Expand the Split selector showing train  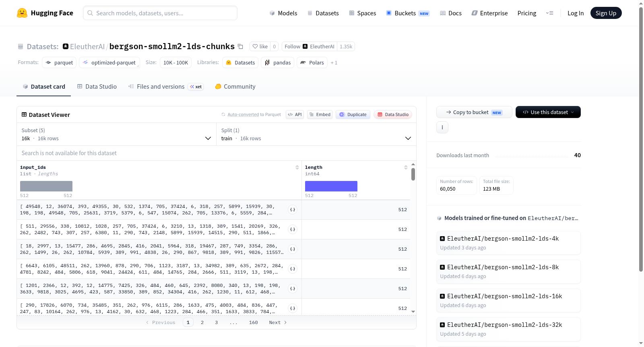(316, 134)
